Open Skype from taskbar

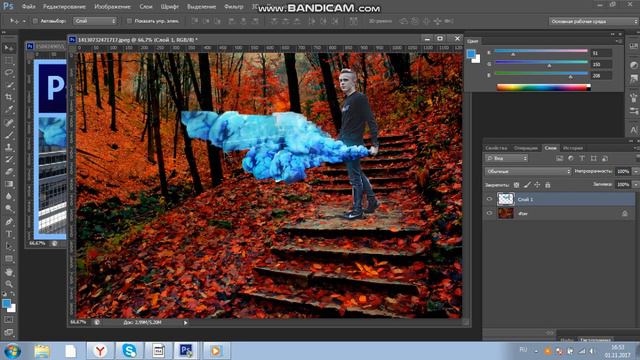point(129,351)
